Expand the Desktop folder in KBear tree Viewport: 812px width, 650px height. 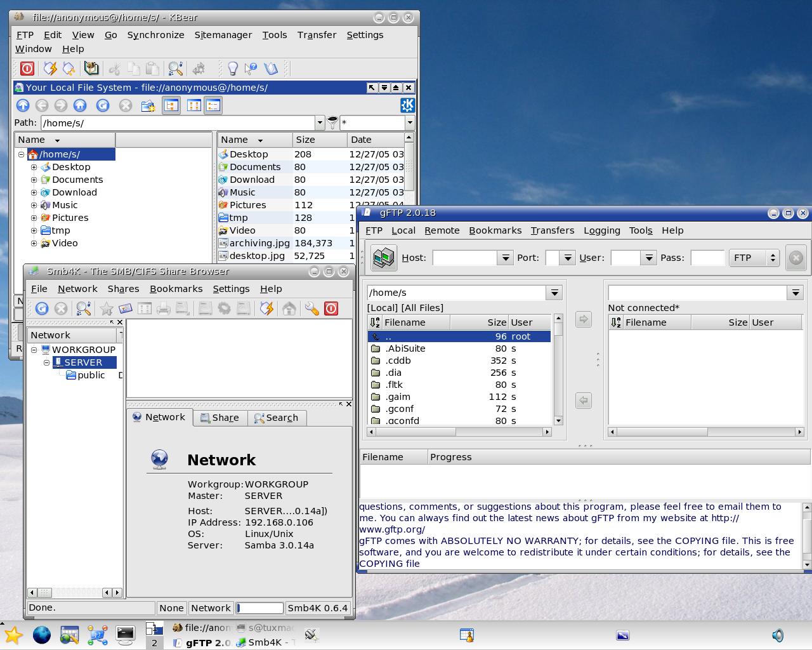pyautogui.click(x=34, y=167)
